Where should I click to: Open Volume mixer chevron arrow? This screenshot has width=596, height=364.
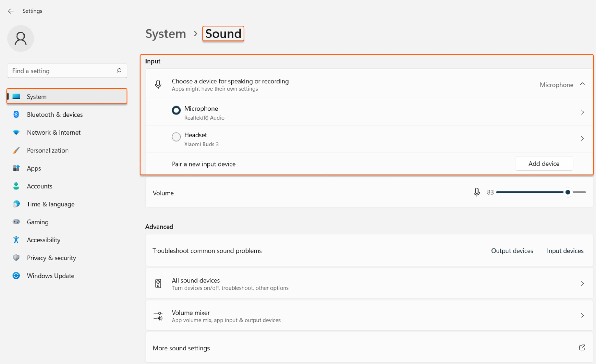[x=582, y=315]
